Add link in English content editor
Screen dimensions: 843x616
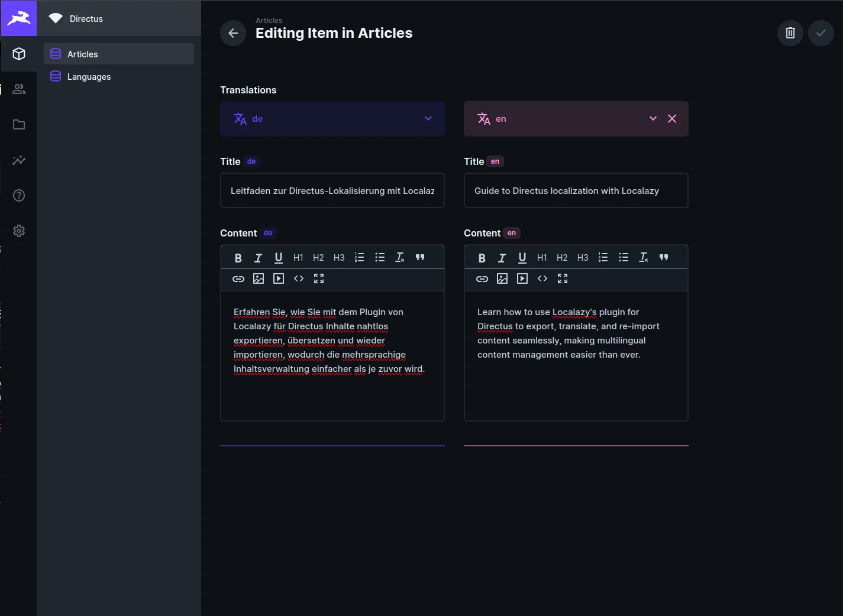click(x=482, y=278)
